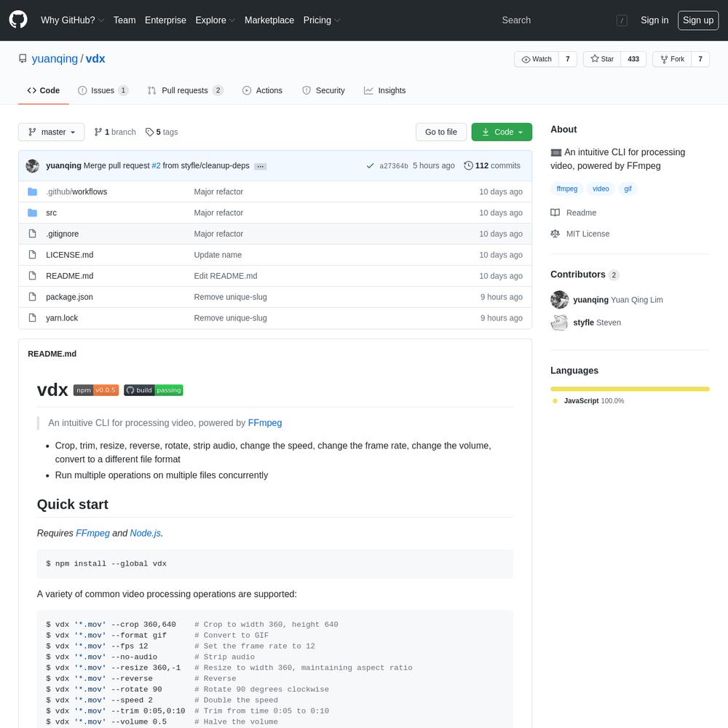
Task: Click the .gitignore file icon
Action: pos(32,234)
